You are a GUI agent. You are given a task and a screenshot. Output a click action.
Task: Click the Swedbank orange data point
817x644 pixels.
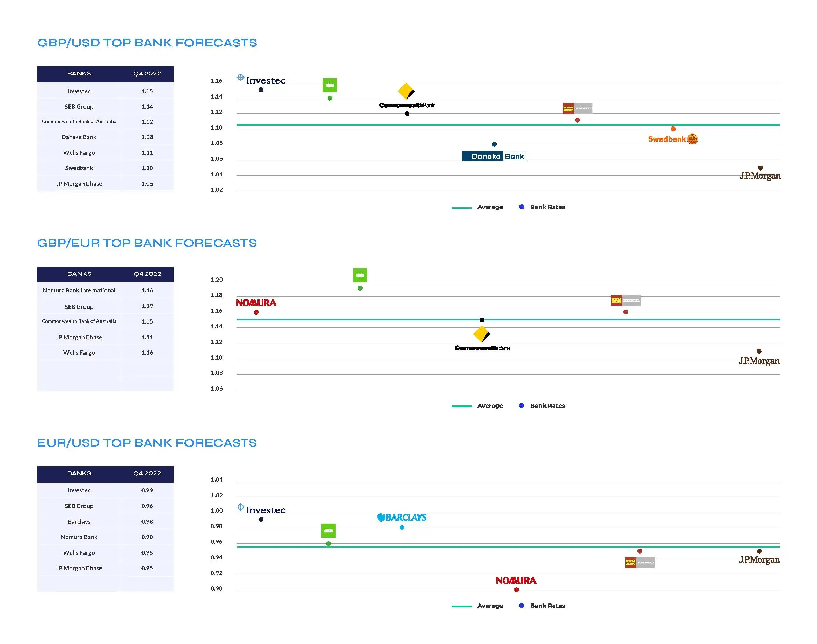pos(673,129)
